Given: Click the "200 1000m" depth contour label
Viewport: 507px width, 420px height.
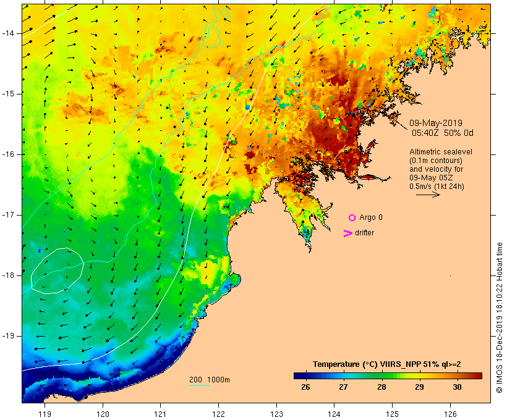Looking at the screenshot, I should (x=210, y=380).
